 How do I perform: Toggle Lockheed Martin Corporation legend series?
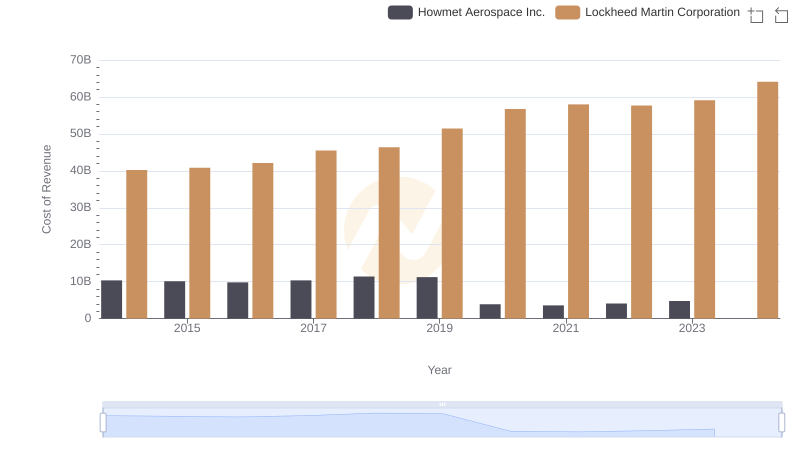pyautogui.click(x=647, y=12)
